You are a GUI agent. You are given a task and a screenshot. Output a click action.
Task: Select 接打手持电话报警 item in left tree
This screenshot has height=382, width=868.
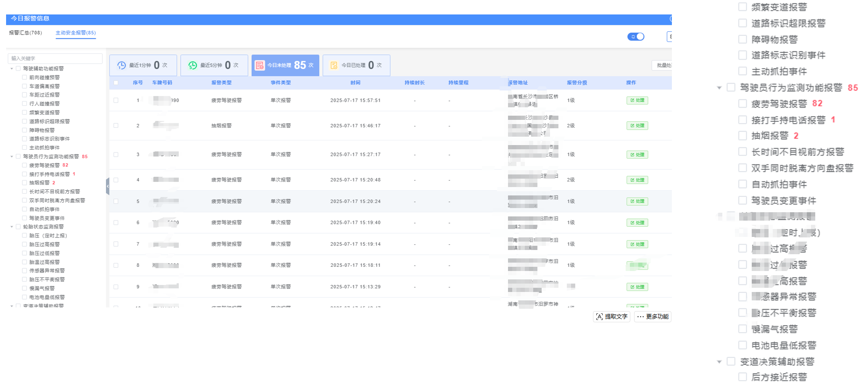pyautogui.click(x=49, y=174)
